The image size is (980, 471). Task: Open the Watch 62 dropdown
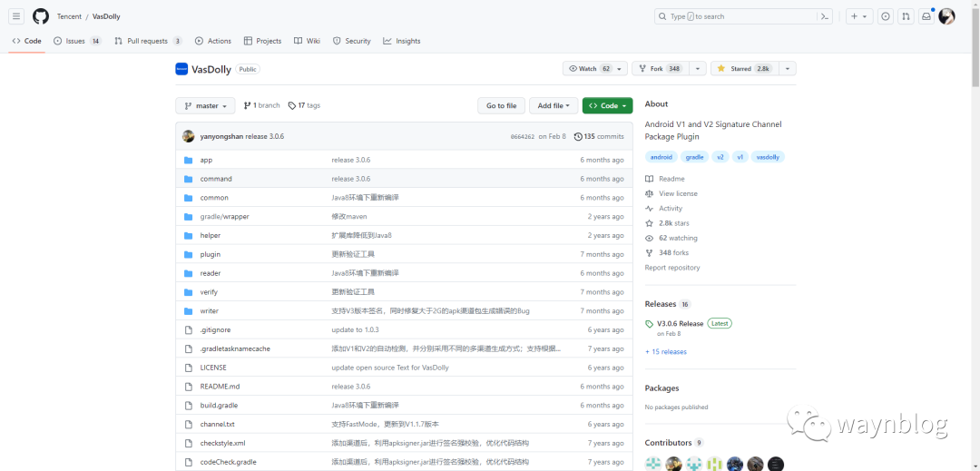pyautogui.click(x=595, y=69)
